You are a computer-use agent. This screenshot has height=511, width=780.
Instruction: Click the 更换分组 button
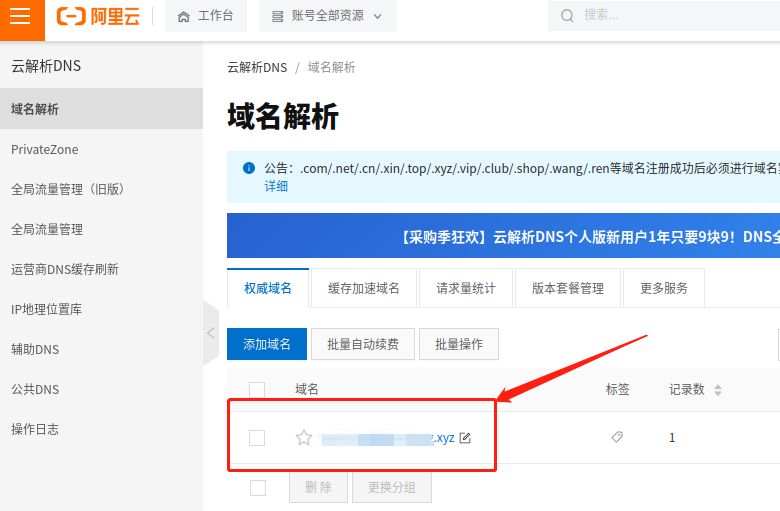(x=392, y=488)
